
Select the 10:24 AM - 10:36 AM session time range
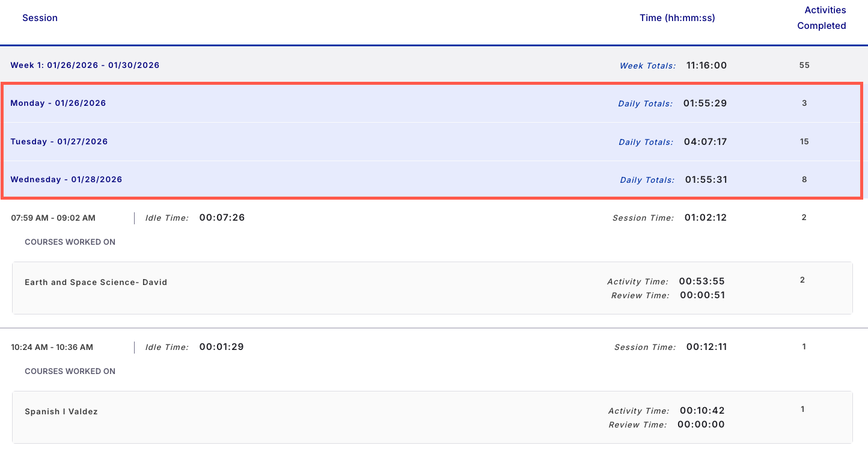point(52,347)
